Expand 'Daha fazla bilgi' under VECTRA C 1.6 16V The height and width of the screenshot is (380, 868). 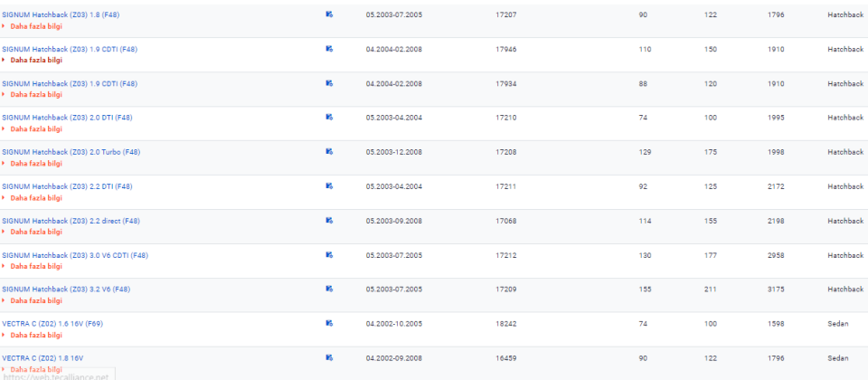[x=36, y=335]
